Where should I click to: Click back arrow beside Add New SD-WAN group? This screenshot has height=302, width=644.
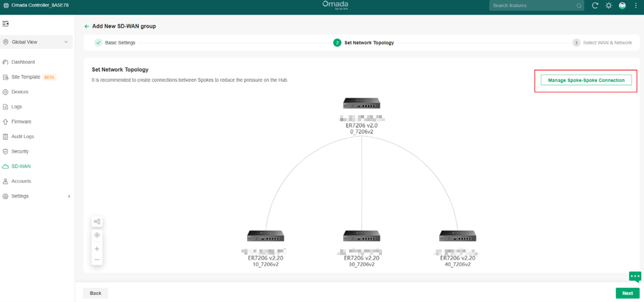pyautogui.click(x=87, y=27)
